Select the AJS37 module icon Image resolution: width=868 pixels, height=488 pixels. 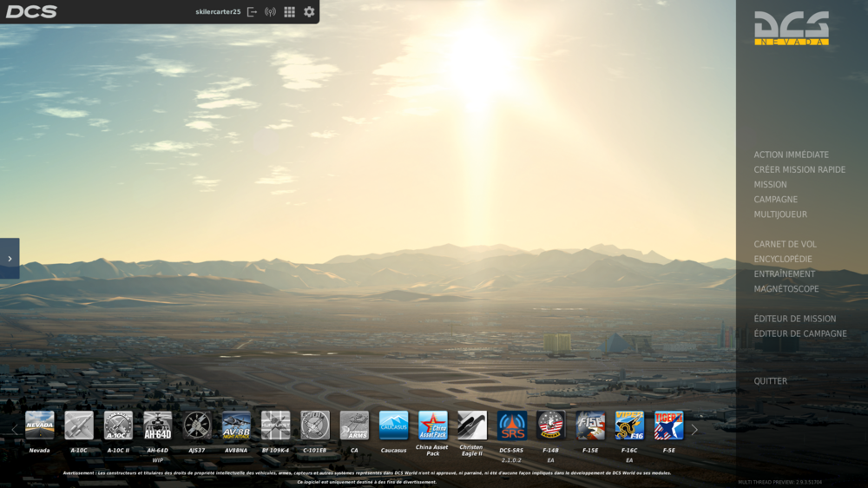(x=197, y=425)
